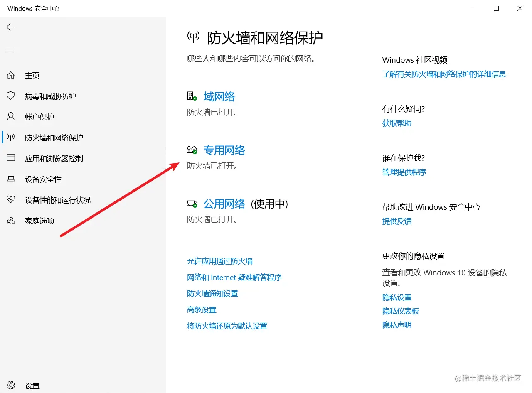
Task: Go to 设备安全性 section
Action: pos(43,179)
